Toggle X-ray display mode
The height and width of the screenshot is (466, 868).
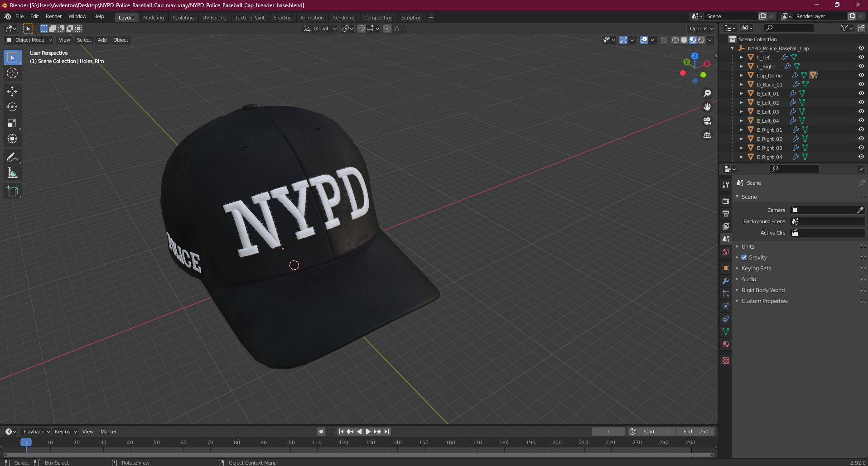click(664, 40)
